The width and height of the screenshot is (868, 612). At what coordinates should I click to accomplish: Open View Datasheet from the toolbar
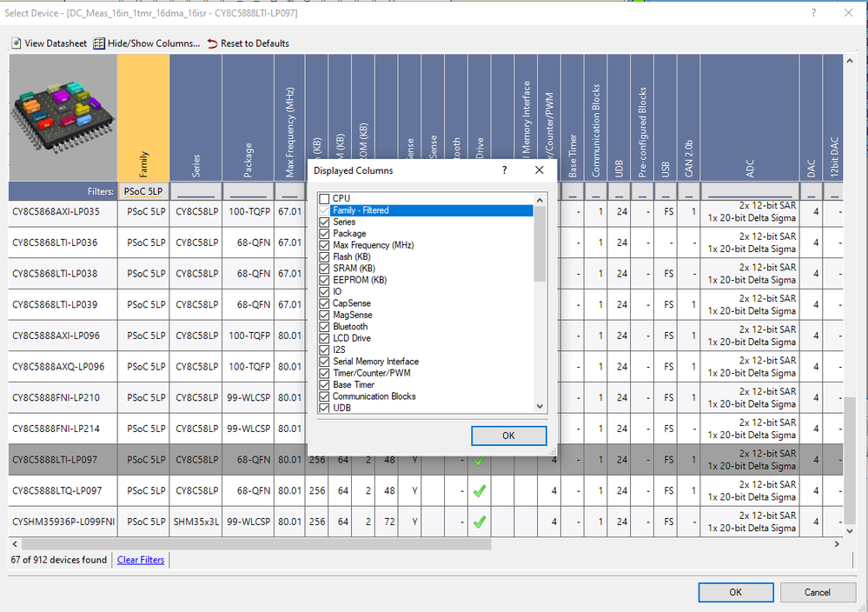click(x=50, y=43)
